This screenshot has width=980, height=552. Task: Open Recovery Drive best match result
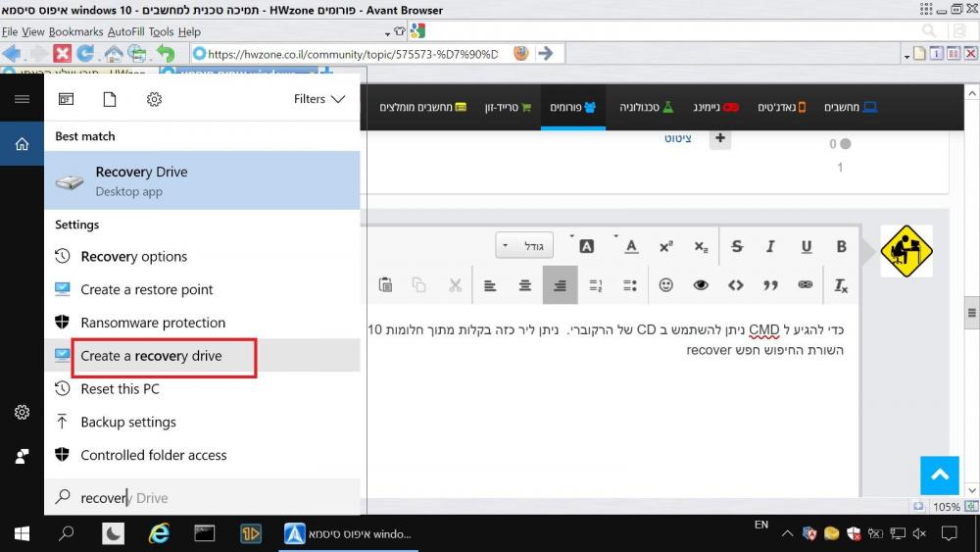click(x=202, y=180)
